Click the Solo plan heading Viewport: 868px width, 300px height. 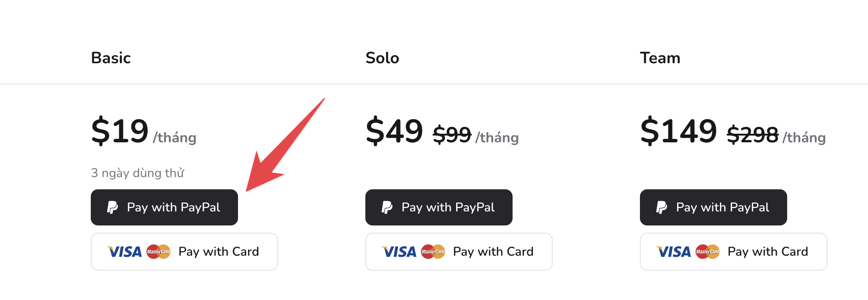[383, 58]
